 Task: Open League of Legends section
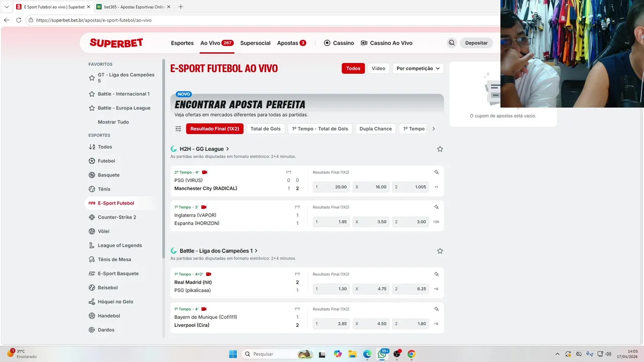pos(120,245)
